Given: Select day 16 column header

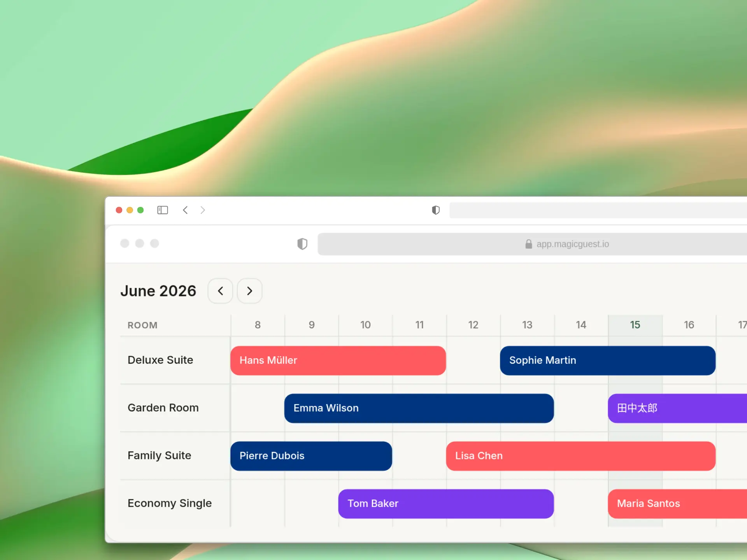Looking at the screenshot, I should pyautogui.click(x=689, y=325).
